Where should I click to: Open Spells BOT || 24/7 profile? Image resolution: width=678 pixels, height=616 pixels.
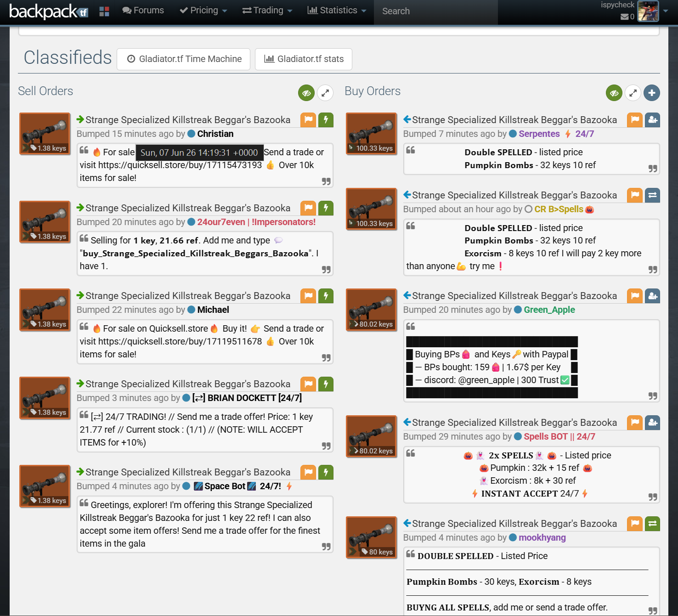tap(559, 436)
